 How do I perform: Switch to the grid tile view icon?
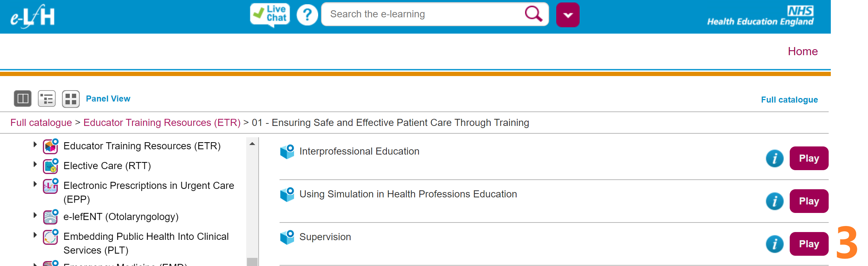[x=71, y=99]
